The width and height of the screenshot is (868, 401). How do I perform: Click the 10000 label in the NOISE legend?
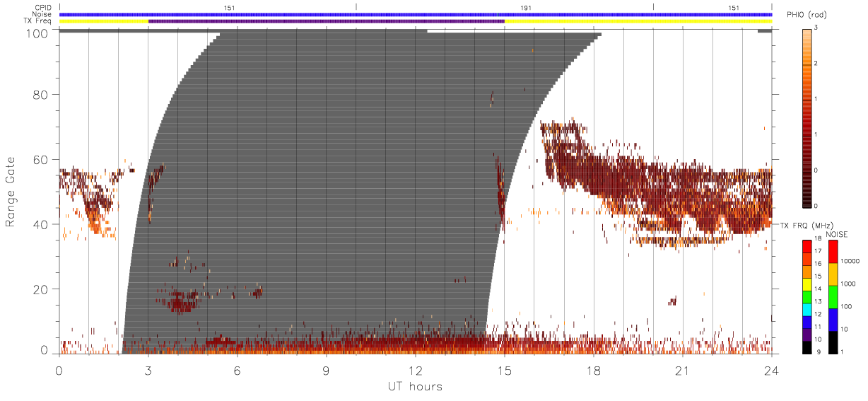click(x=850, y=262)
